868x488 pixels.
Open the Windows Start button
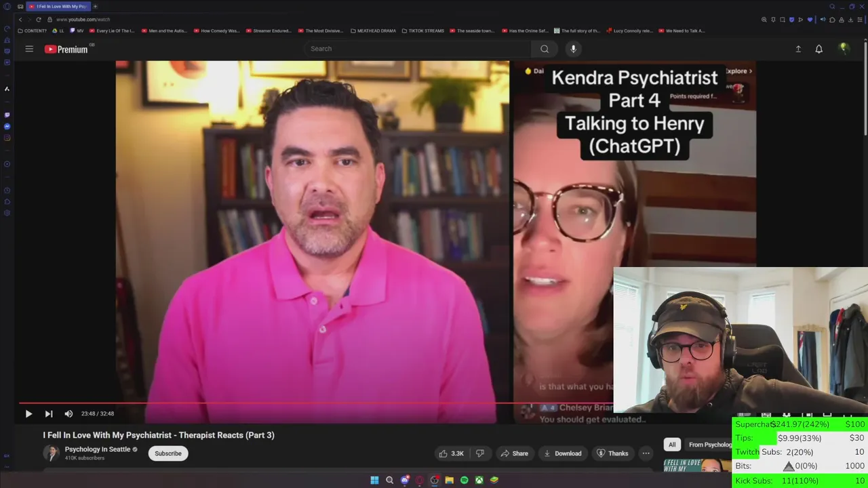pyautogui.click(x=374, y=480)
